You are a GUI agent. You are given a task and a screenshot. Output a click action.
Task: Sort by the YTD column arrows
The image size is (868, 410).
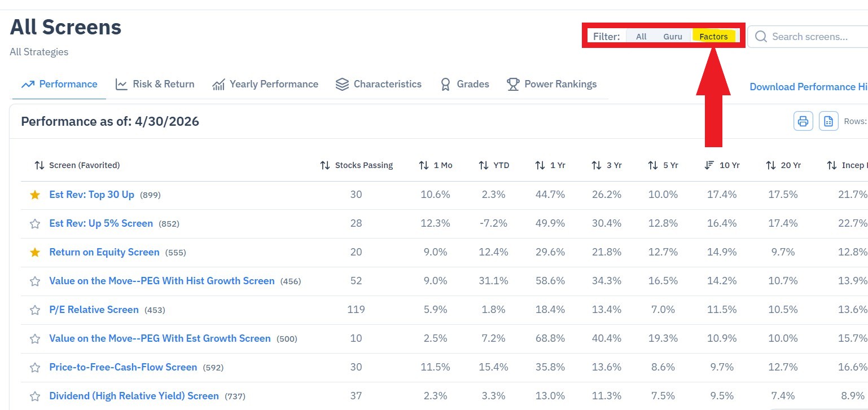tap(484, 165)
